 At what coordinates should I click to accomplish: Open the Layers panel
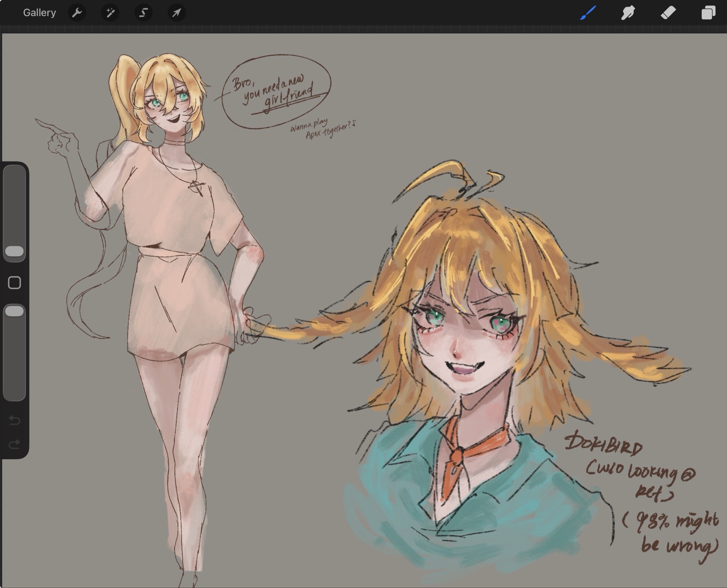708,13
